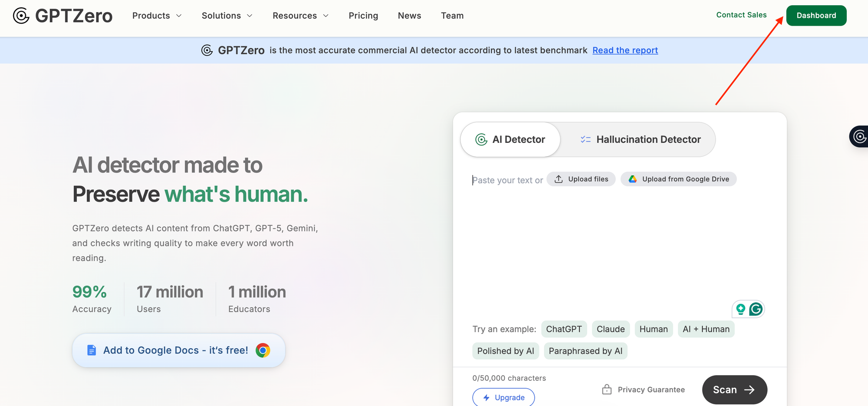This screenshot has height=406, width=868.
Task: Expand the Resources dropdown menu
Action: pos(300,16)
